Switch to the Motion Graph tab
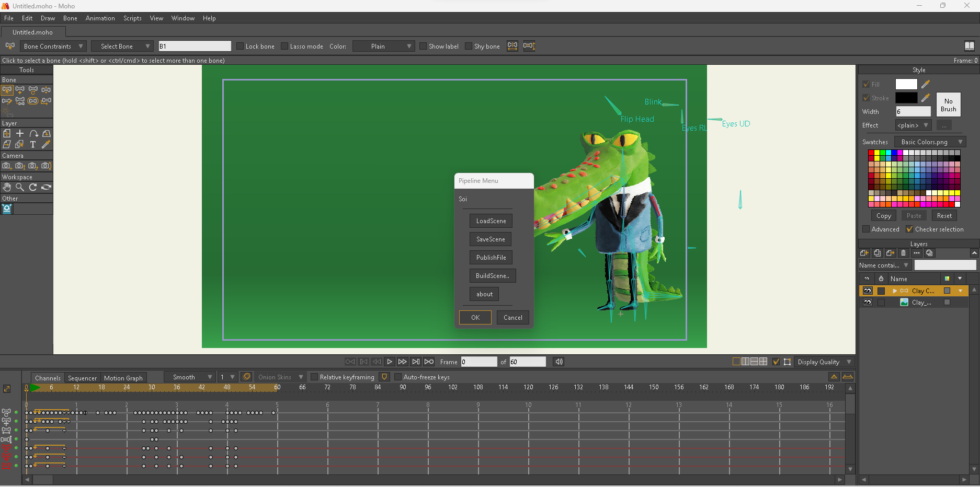The image size is (980, 487). [123, 378]
